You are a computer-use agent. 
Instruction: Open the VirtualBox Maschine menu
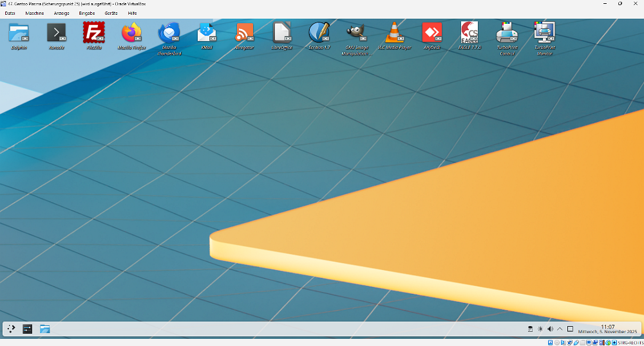pyautogui.click(x=35, y=13)
